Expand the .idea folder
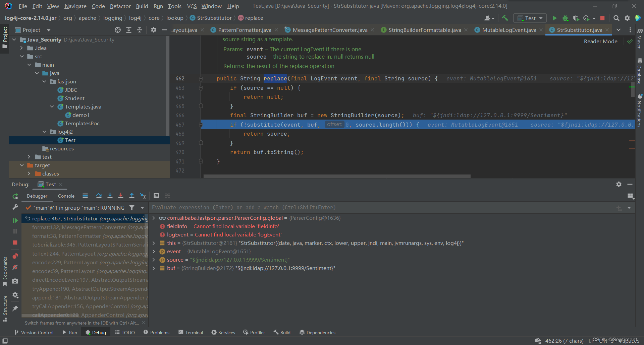Viewport: 644px width, 345px height. [22, 48]
